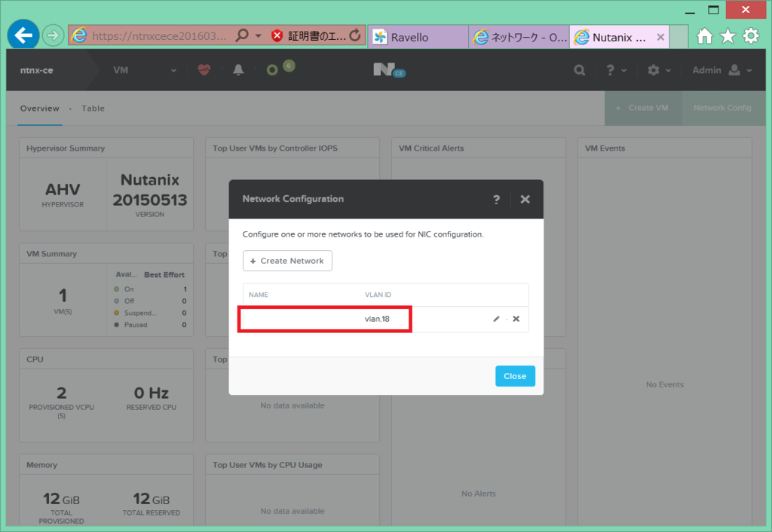Click the browser Back arrow button

(x=23, y=35)
